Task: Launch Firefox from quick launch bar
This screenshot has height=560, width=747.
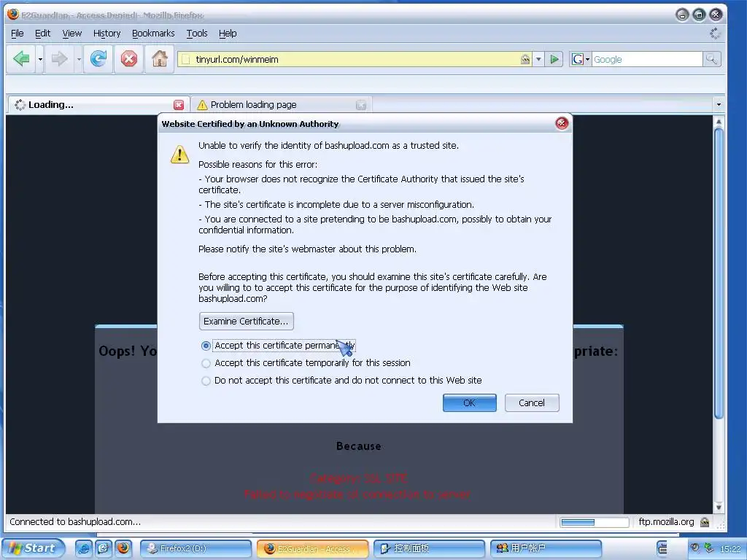Action: tap(123, 548)
